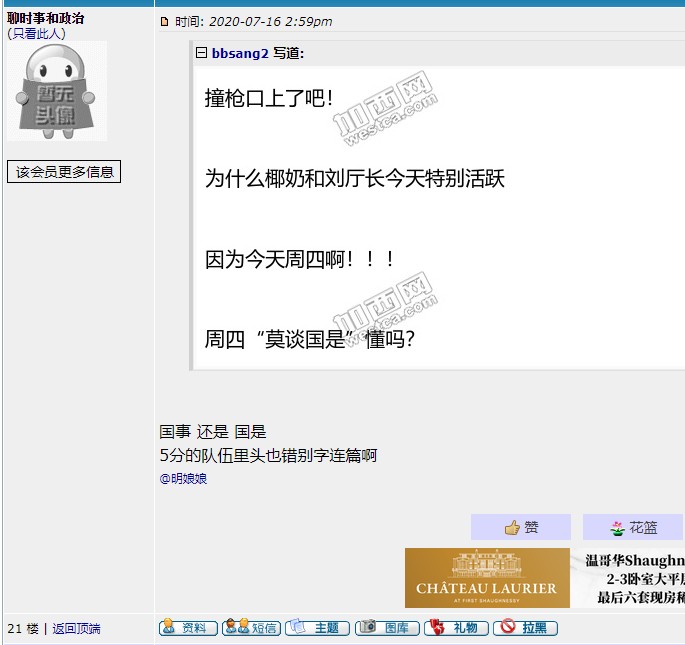Click the 21 楼 floor number

pyautogui.click(x=22, y=629)
